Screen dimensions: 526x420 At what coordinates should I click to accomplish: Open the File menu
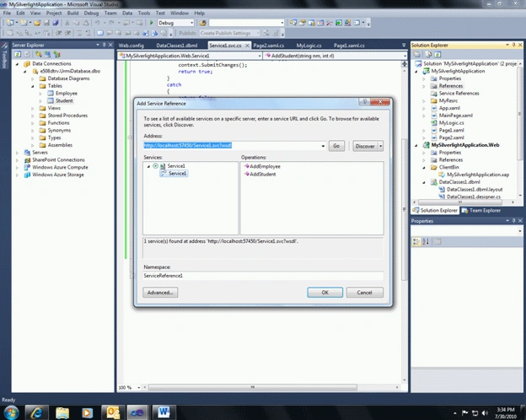coord(7,13)
